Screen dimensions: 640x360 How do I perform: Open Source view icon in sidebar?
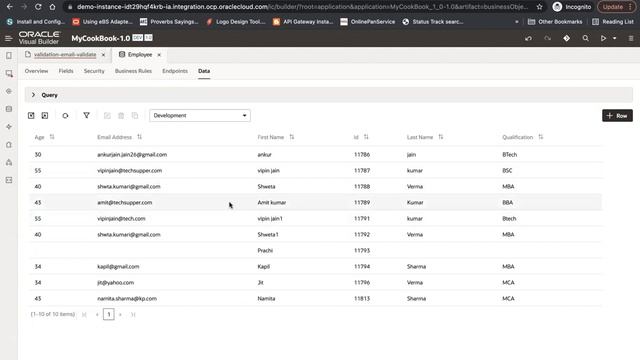coord(9,180)
